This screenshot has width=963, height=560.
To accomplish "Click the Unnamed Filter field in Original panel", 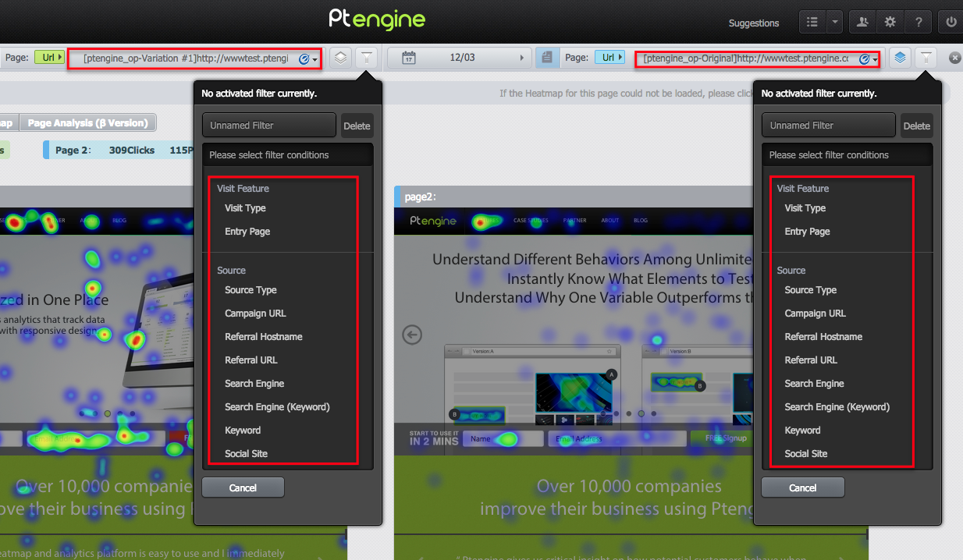I will (x=828, y=126).
